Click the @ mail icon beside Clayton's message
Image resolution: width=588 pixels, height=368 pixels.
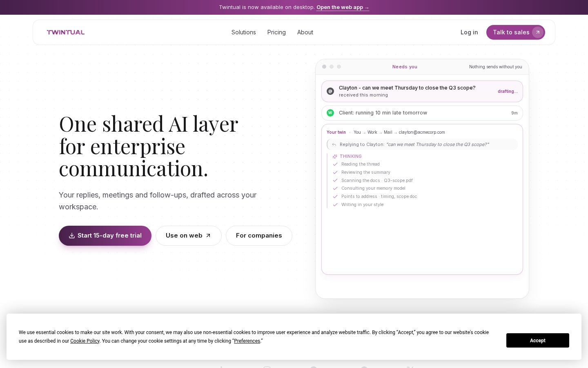pos(330,91)
